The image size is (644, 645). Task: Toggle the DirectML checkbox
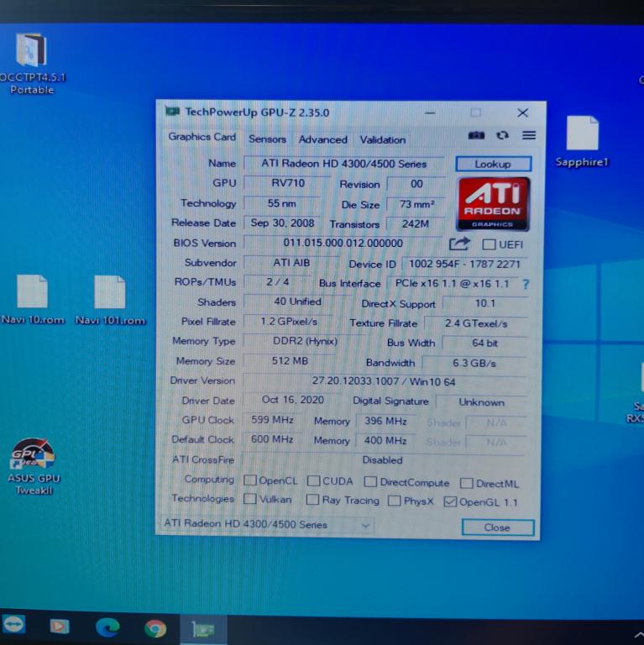[466, 483]
